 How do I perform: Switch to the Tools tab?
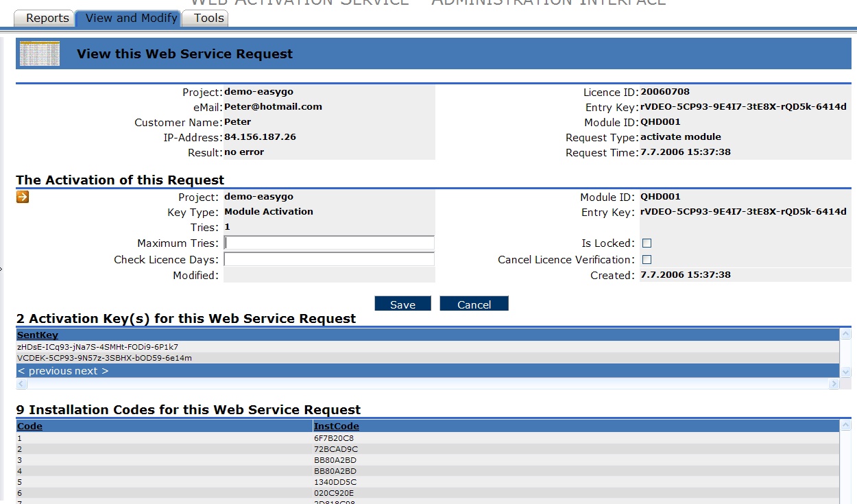coord(208,19)
